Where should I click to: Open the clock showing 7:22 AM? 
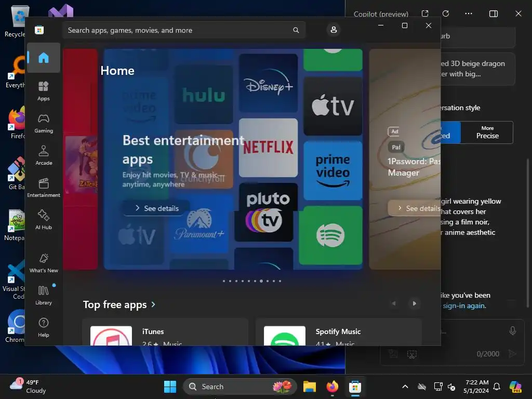[476, 387]
